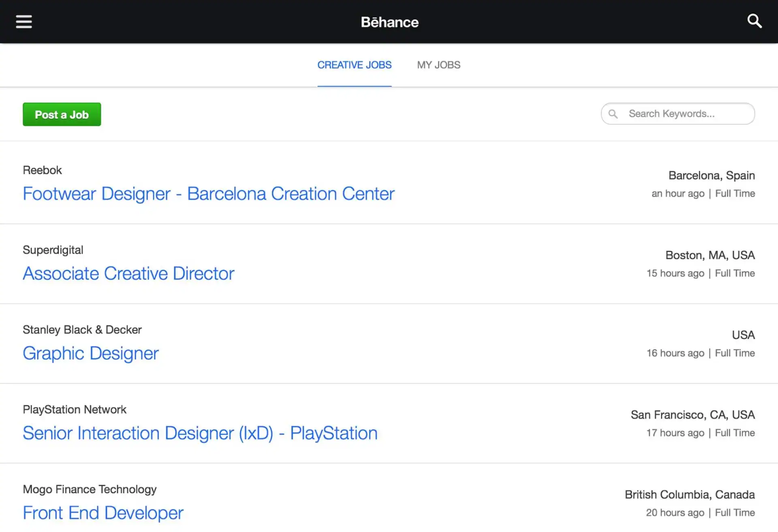Click the Post a Job button

tap(62, 114)
